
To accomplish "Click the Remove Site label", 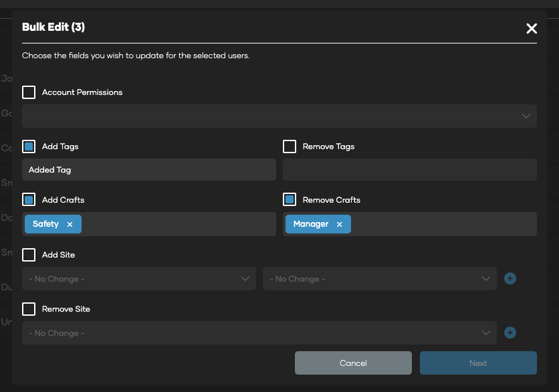I will pyautogui.click(x=66, y=309).
